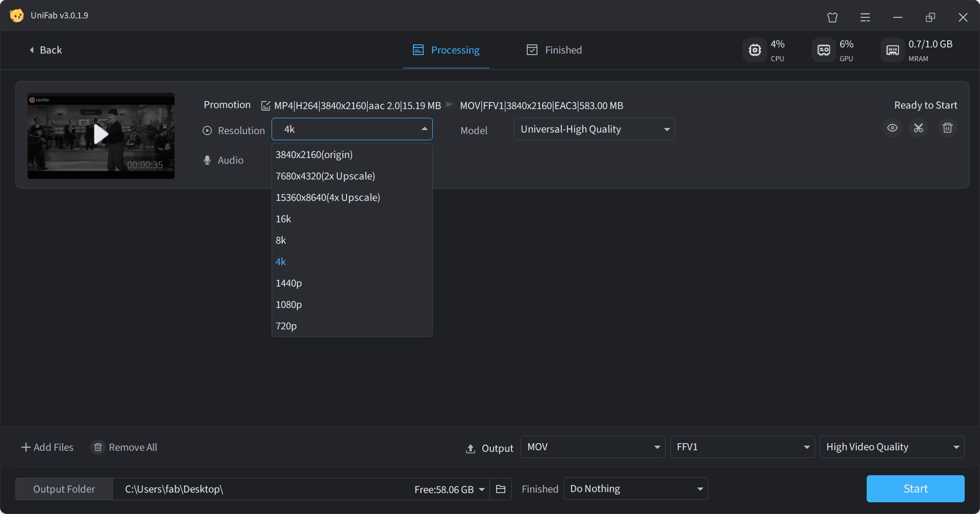Screen dimensions: 980x514
Task: Click the Output Folder button
Action: [64, 489]
